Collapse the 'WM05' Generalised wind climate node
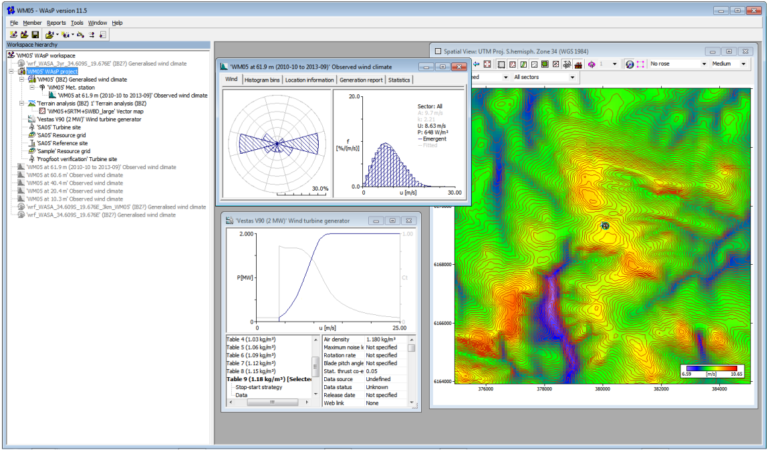Viewport: 768px width, 450px height. point(22,79)
